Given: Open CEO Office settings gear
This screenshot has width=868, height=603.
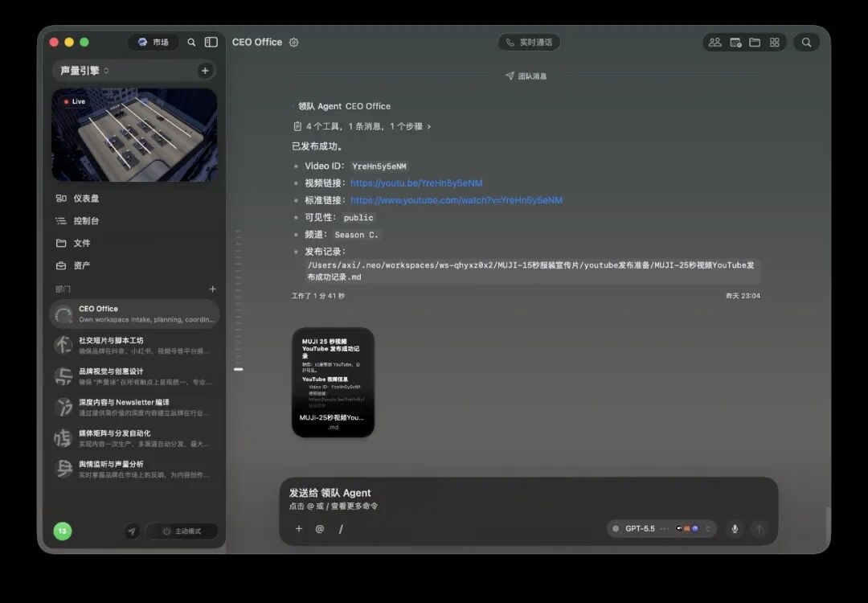Looking at the screenshot, I should coord(294,42).
